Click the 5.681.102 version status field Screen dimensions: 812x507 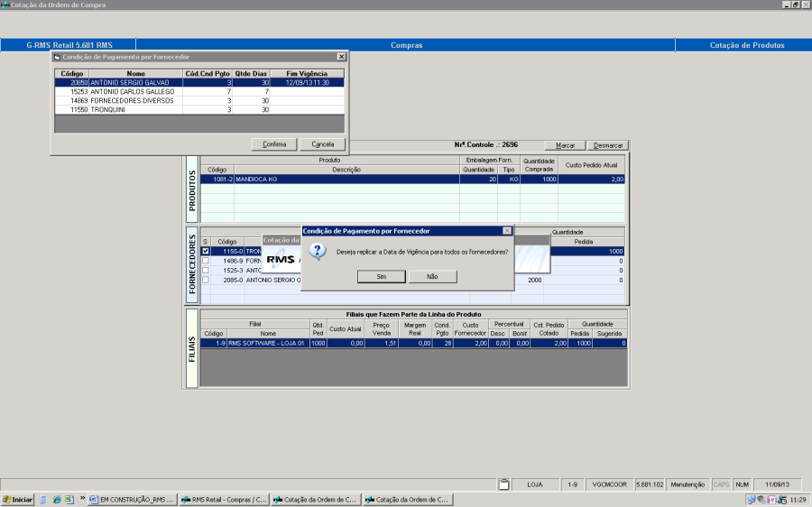click(650, 484)
